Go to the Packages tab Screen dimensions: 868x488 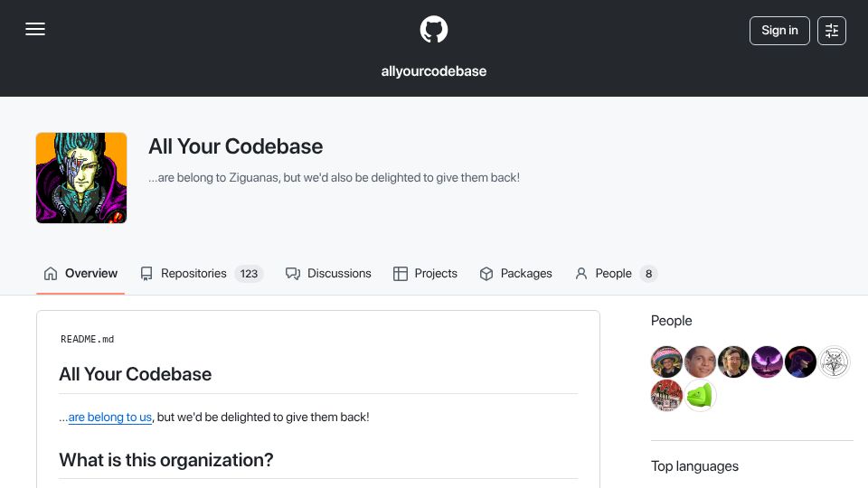(515, 273)
